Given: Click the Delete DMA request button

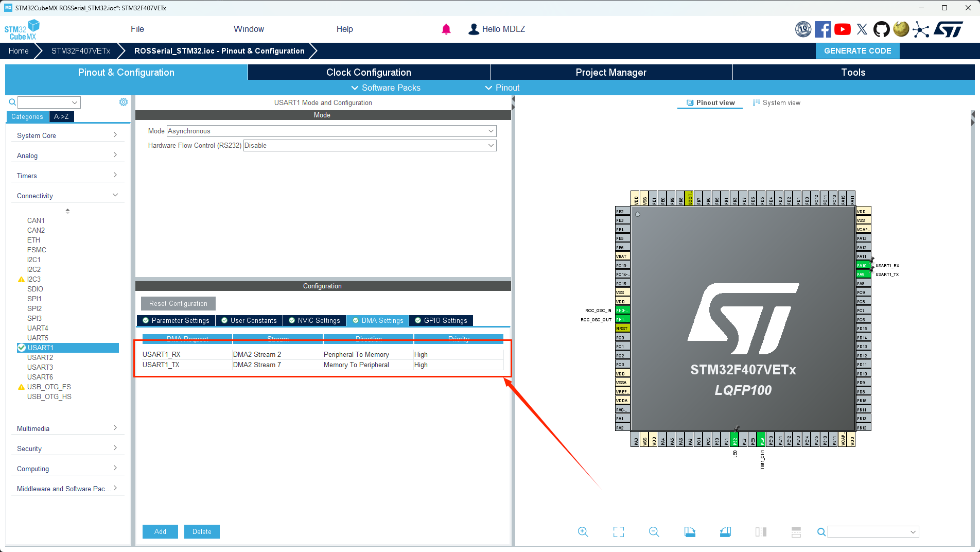Looking at the screenshot, I should pyautogui.click(x=202, y=531).
